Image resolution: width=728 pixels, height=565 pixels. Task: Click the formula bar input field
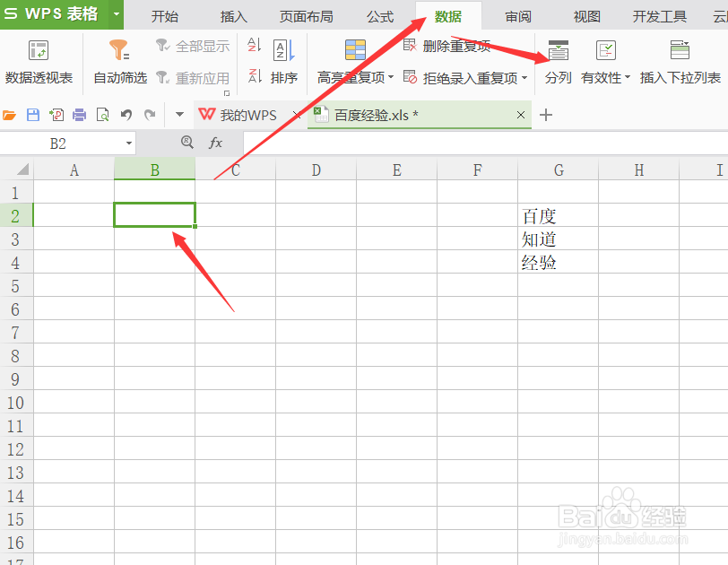[x=486, y=143]
